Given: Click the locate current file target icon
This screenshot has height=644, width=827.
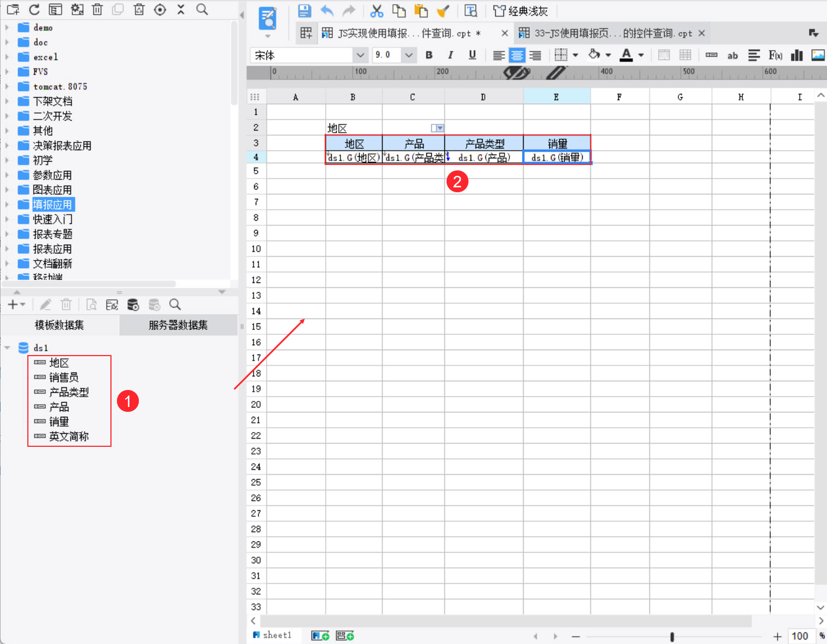Looking at the screenshot, I should (x=160, y=9).
